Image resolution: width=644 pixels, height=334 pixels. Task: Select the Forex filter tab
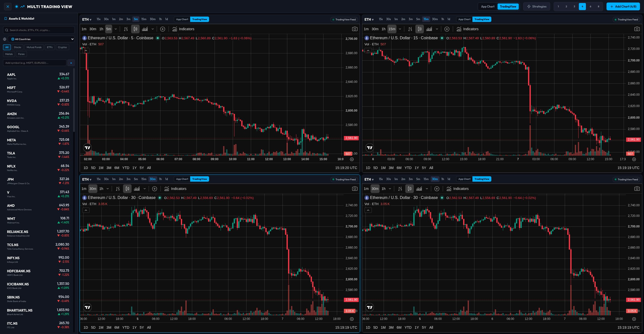21,54
